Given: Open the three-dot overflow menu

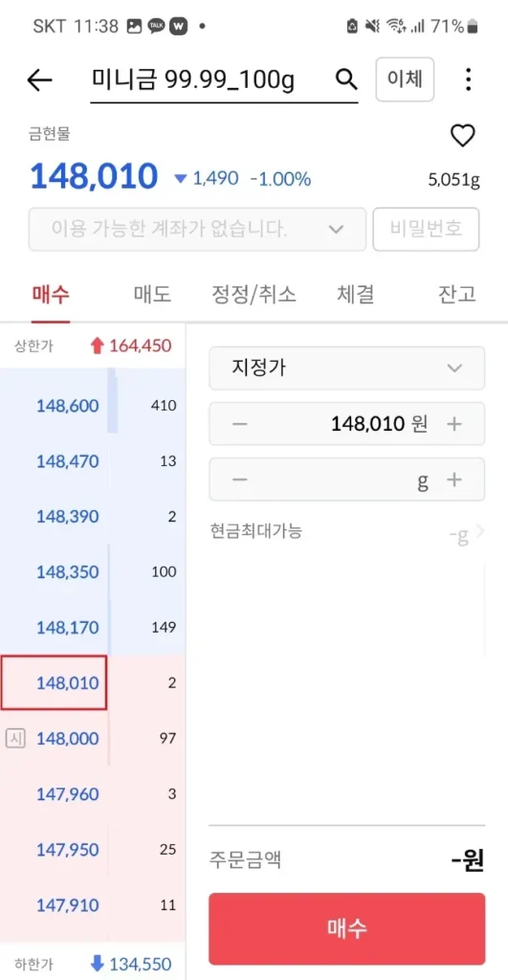Looking at the screenshot, I should pos(468,80).
